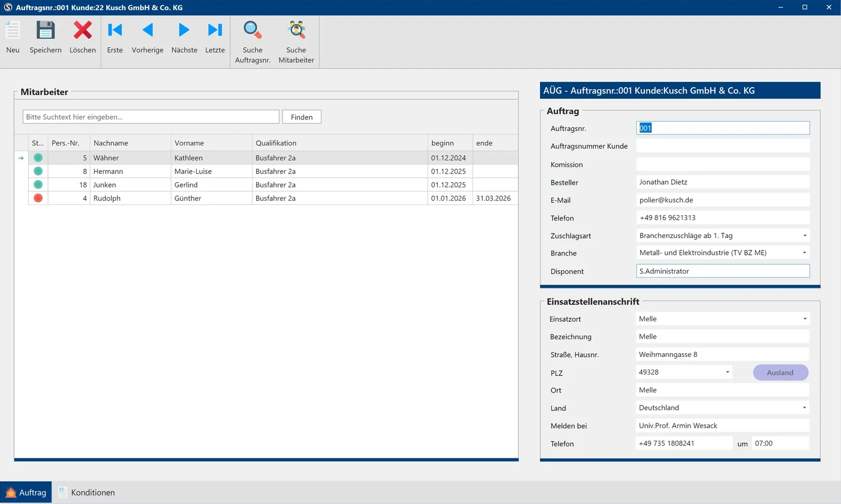Click the time field showing 07:00

[780, 443]
